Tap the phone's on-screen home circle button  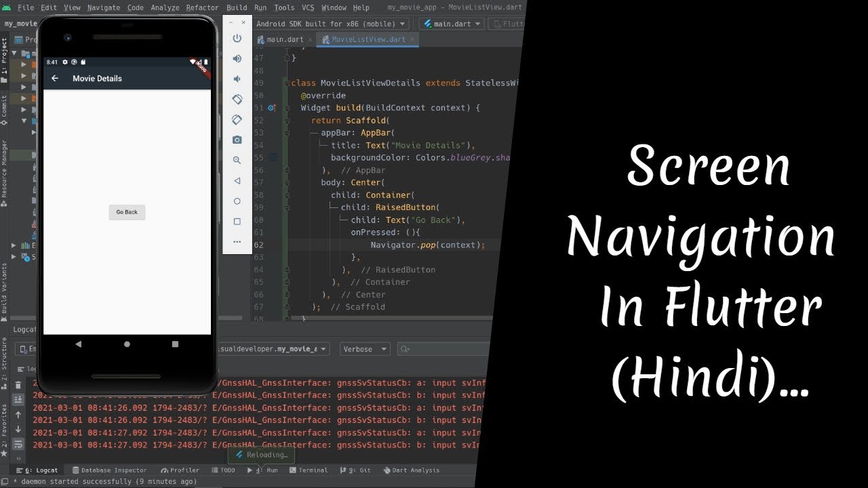(127, 344)
